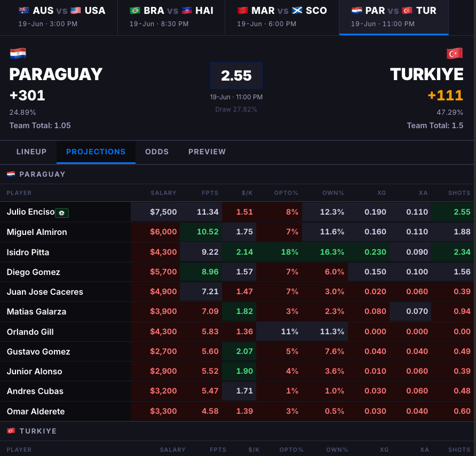Open the AUS vs USA match tab

click(61, 17)
